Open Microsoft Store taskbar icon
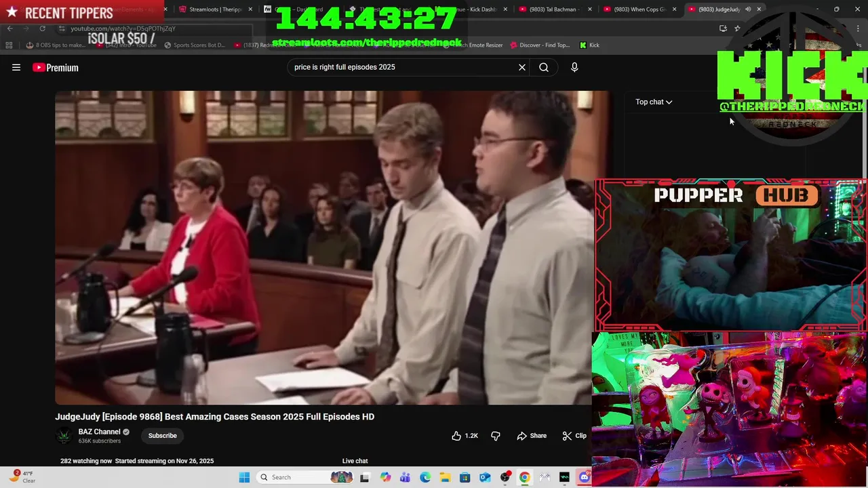The height and width of the screenshot is (488, 868). [x=465, y=477]
